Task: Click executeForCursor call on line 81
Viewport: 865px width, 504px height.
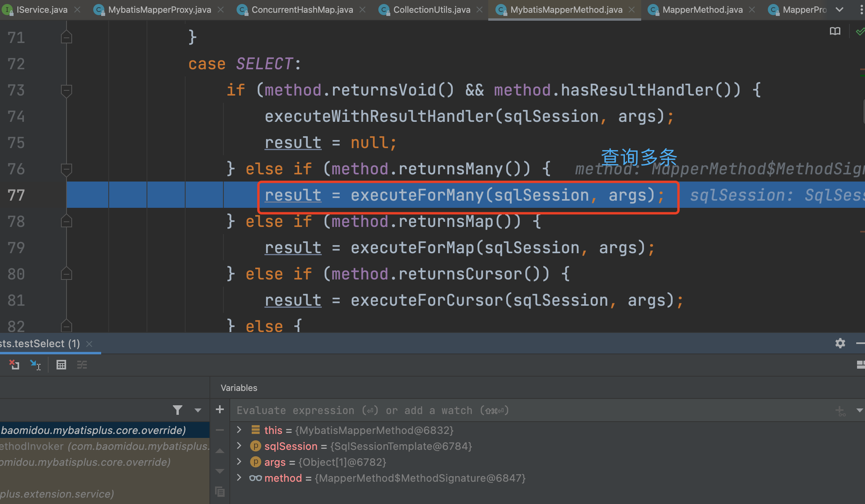Action: tap(427, 300)
